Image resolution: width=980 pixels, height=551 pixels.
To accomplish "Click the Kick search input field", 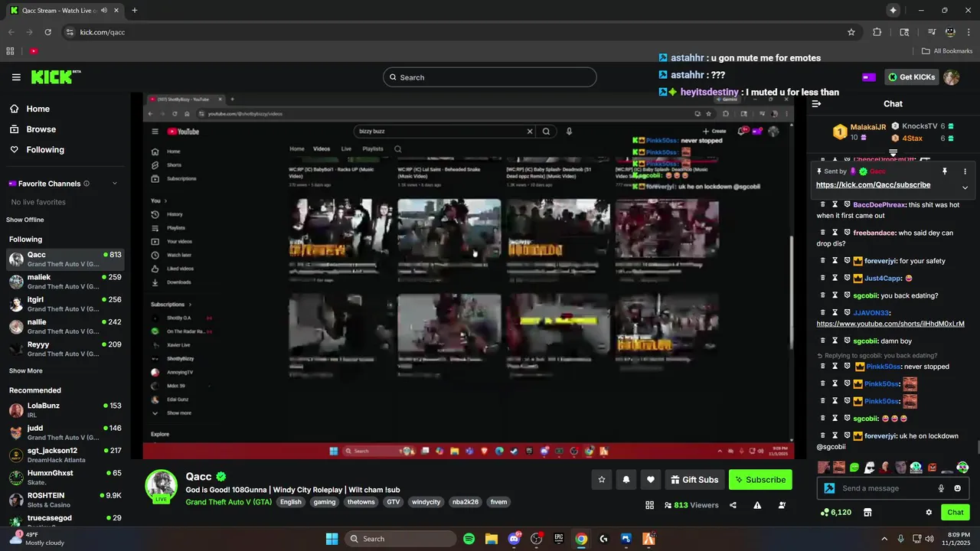I will point(490,77).
